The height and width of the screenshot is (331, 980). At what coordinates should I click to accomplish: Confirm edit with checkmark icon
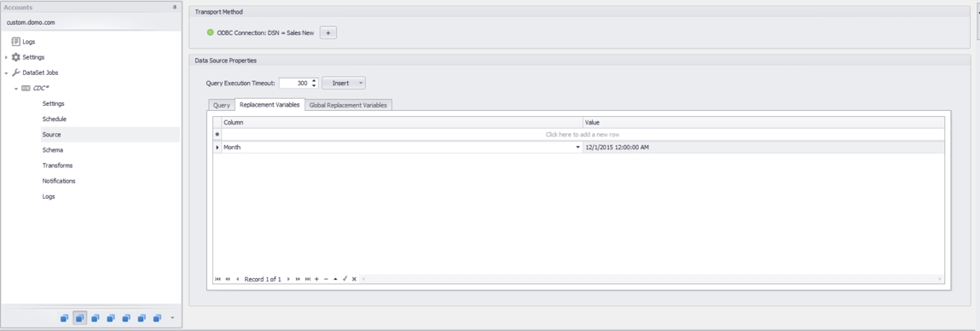(345, 279)
